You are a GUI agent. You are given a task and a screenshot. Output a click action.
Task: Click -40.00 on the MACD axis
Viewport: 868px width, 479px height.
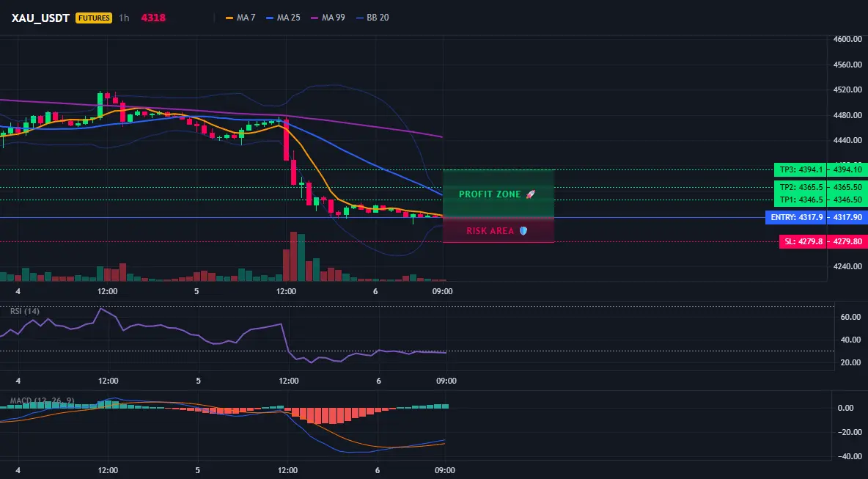(850, 457)
